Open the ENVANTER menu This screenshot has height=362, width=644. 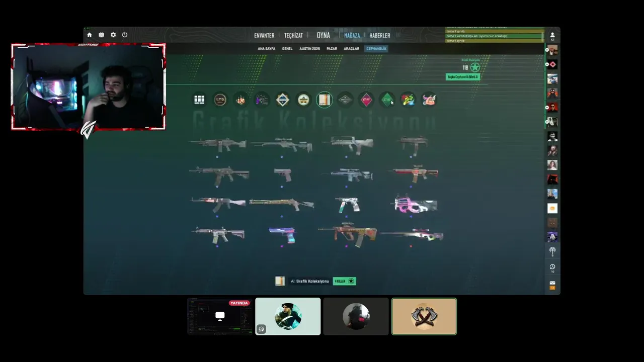pos(264,36)
